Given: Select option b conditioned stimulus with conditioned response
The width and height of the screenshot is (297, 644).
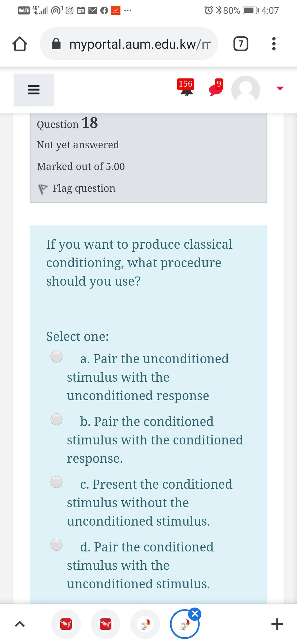Looking at the screenshot, I should (57, 419).
